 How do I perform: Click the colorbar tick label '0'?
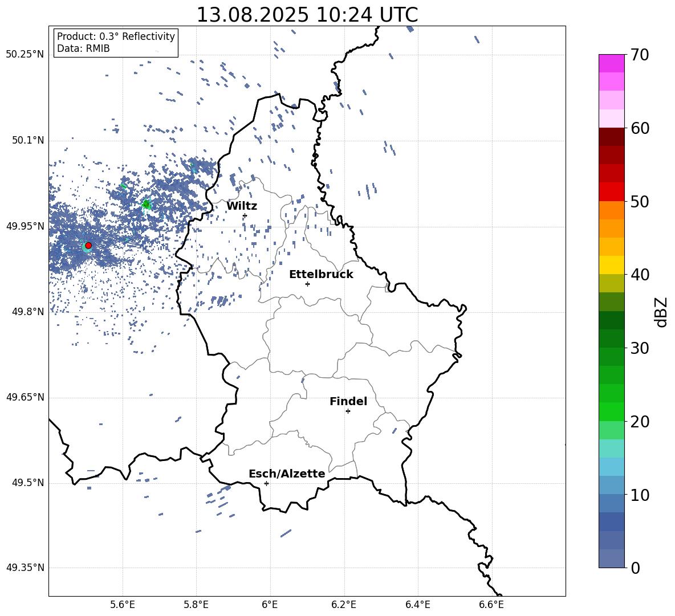coord(635,568)
